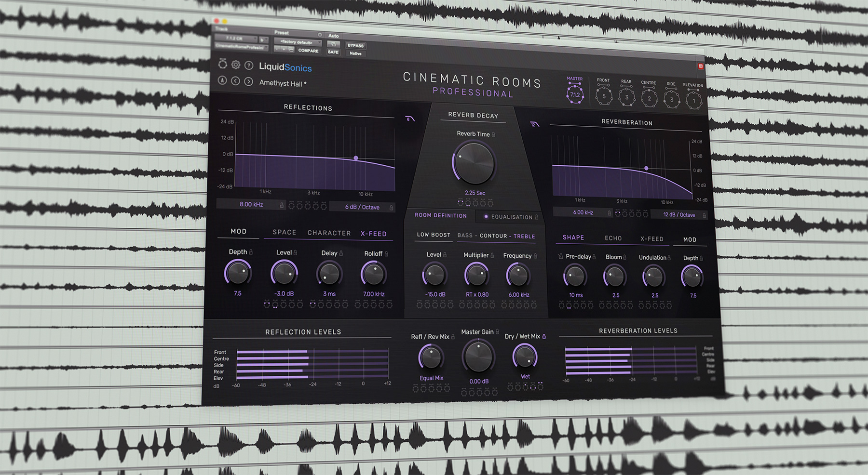Toggle the lock beside 8.00 kHz field

click(x=282, y=205)
